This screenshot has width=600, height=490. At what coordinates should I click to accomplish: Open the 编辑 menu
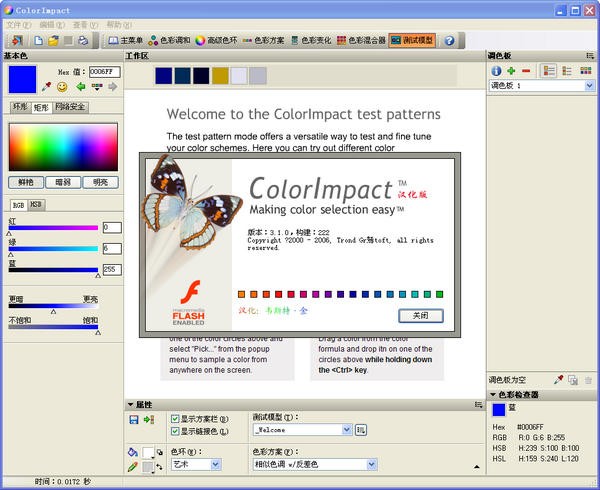coord(52,25)
